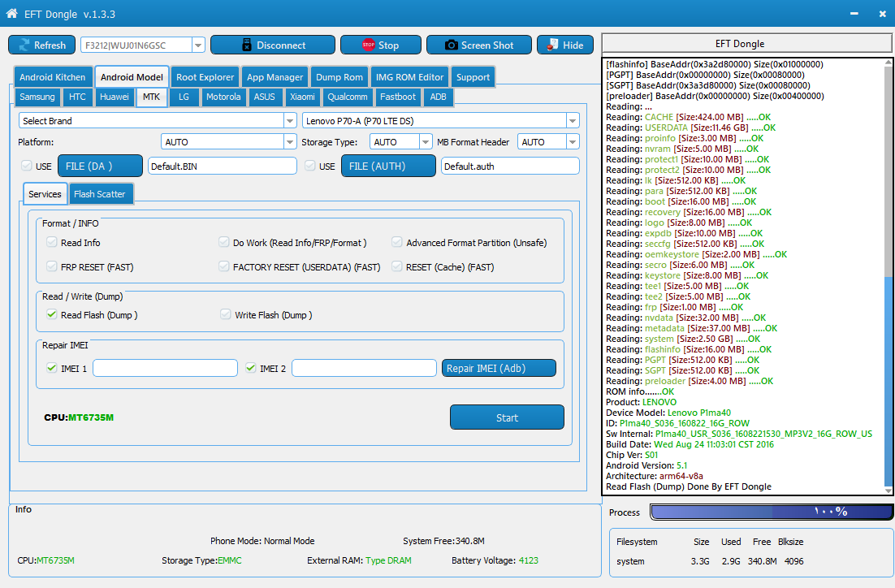Screen dimensions: 895x588
Task: Toggle the IMEI 1 checkbox
Action: [52, 368]
